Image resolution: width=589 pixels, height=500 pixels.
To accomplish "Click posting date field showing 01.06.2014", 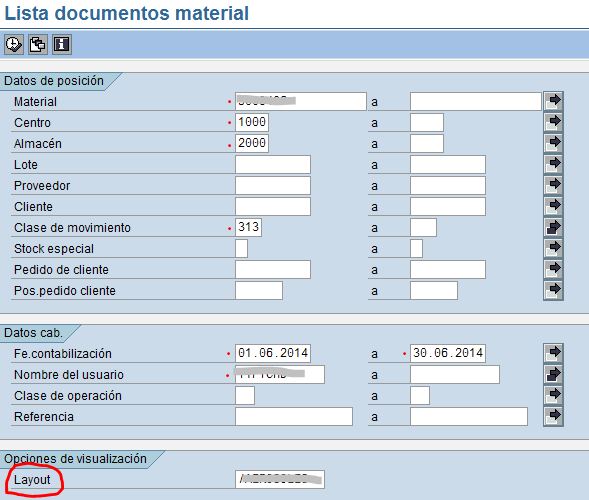I will pos(273,353).
